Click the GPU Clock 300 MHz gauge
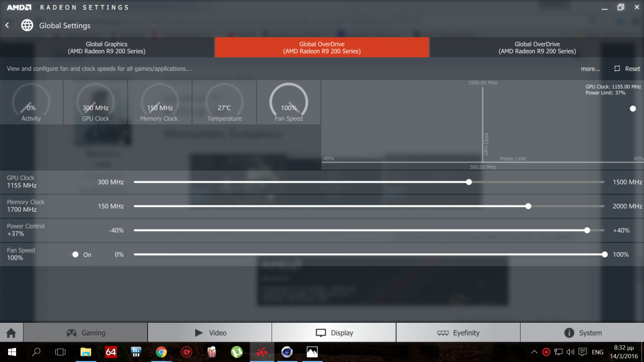Viewport: 644px width, 362px height. point(96,102)
